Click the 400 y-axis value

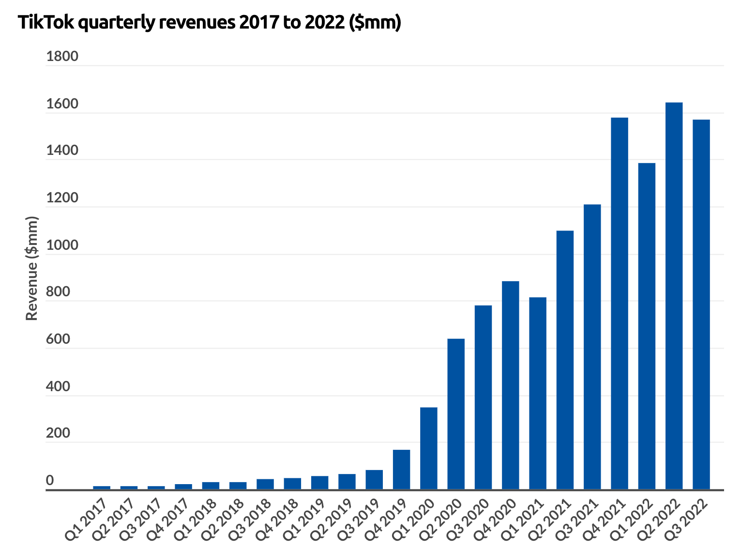coord(58,387)
